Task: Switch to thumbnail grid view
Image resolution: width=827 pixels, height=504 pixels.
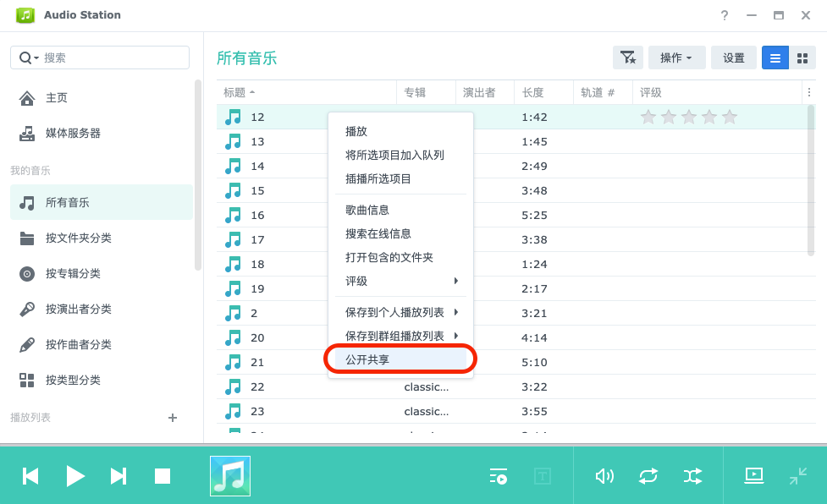Action: (x=802, y=58)
